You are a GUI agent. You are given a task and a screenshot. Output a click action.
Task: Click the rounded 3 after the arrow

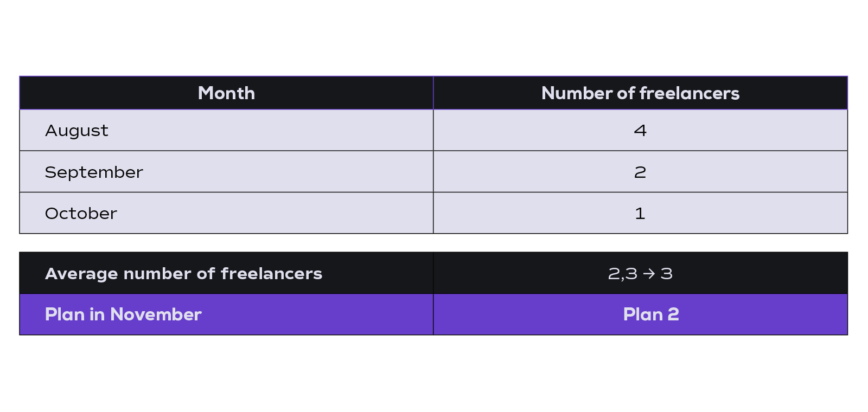coord(667,274)
